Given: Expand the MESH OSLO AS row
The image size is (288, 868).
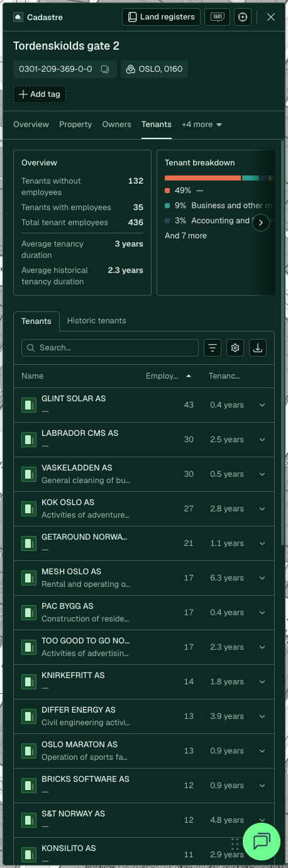Looking at the screenshot, I should click(x=262, y=578).
